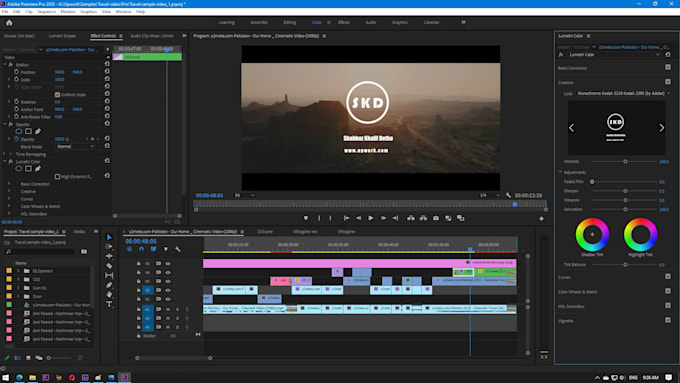
Task: Show previous Look preview arrow
Action: coord(572,128)
